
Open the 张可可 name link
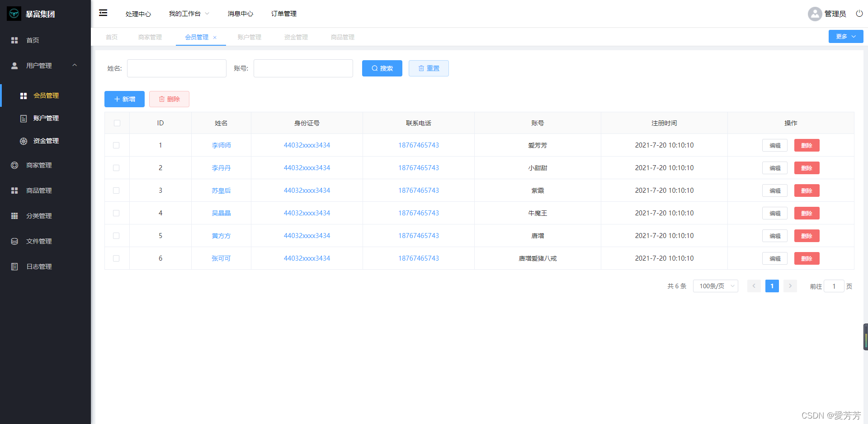[x=221, y=258]
